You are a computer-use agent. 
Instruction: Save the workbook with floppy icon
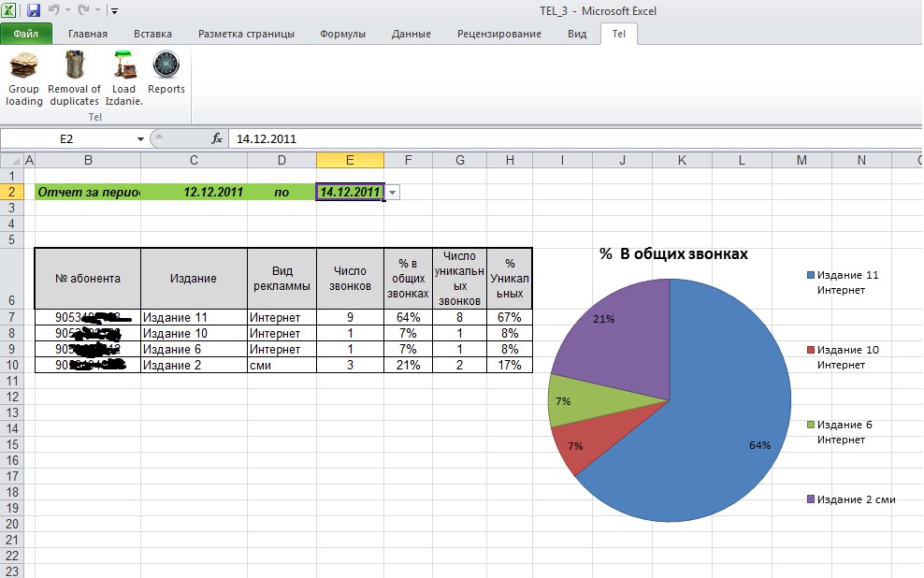33,10
